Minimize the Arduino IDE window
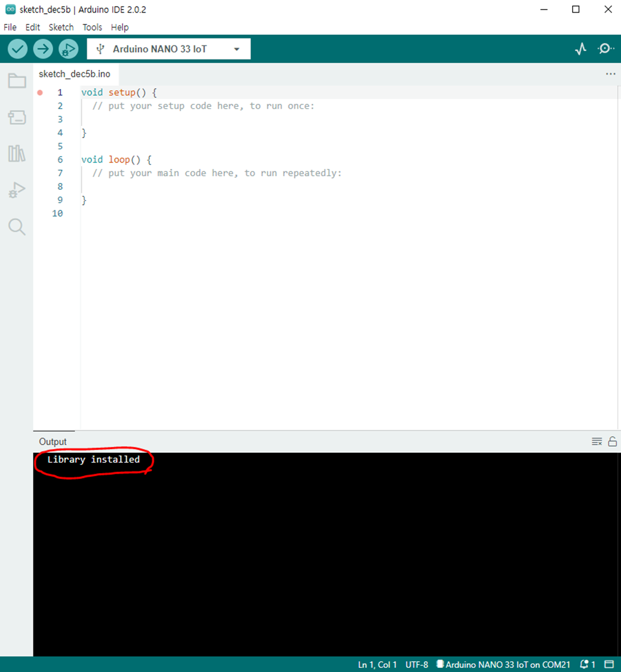Screen dimensions: 621x672 (544, 9)
